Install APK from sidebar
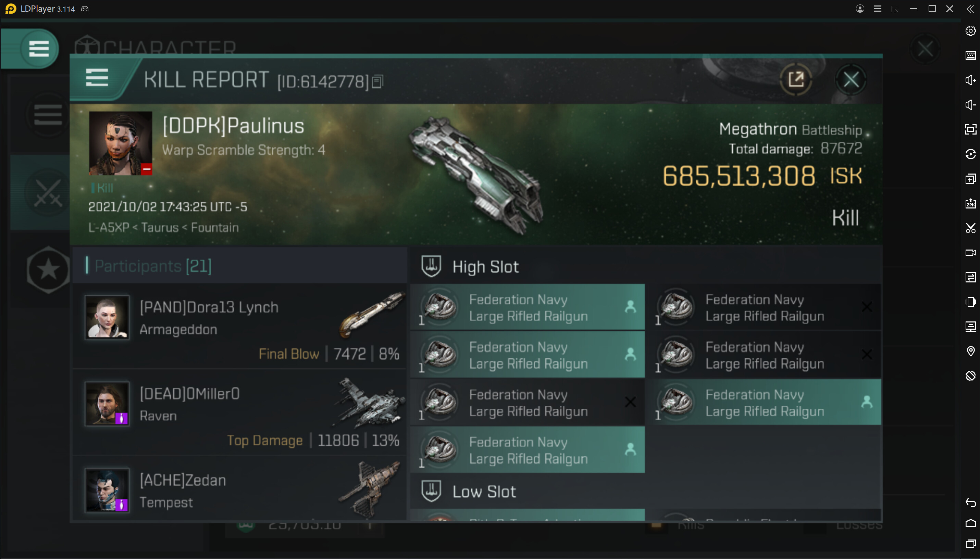Screen dimensions: 980x559 click(970, 203)
